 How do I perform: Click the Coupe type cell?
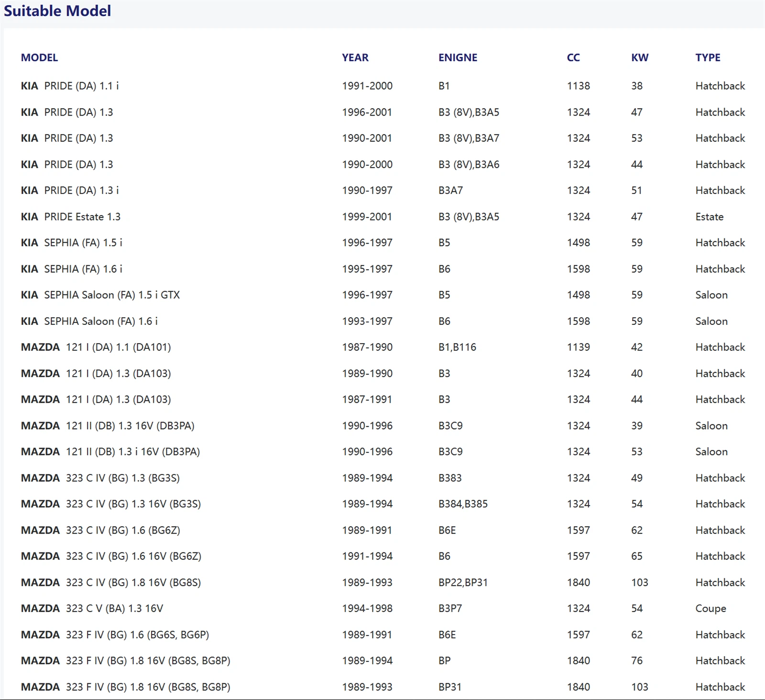tap(711, 608)
